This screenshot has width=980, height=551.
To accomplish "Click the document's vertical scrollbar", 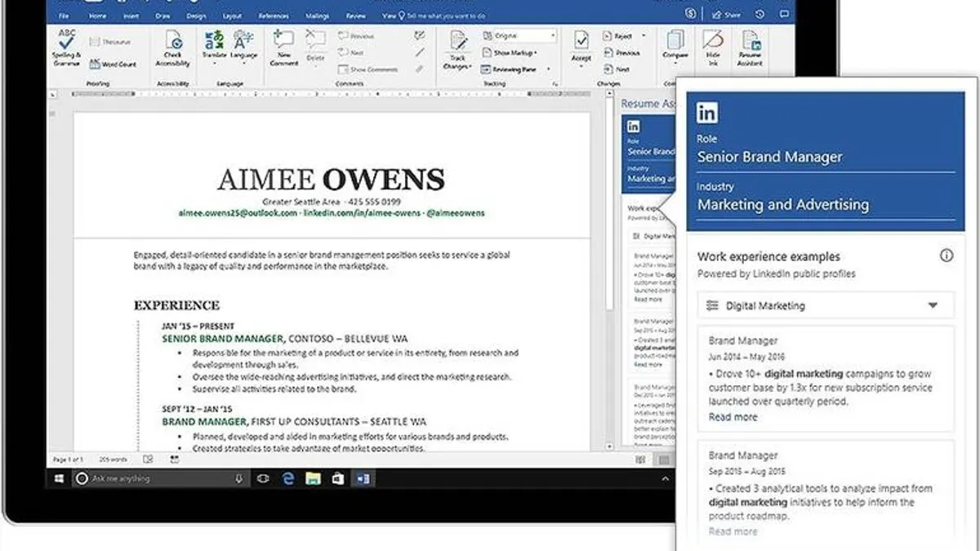I will coord(609,269).
